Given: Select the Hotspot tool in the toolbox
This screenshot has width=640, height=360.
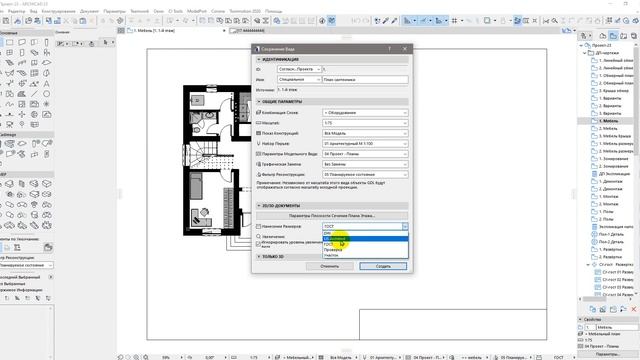Looking at the screenshot, I should tap(47, 104).
